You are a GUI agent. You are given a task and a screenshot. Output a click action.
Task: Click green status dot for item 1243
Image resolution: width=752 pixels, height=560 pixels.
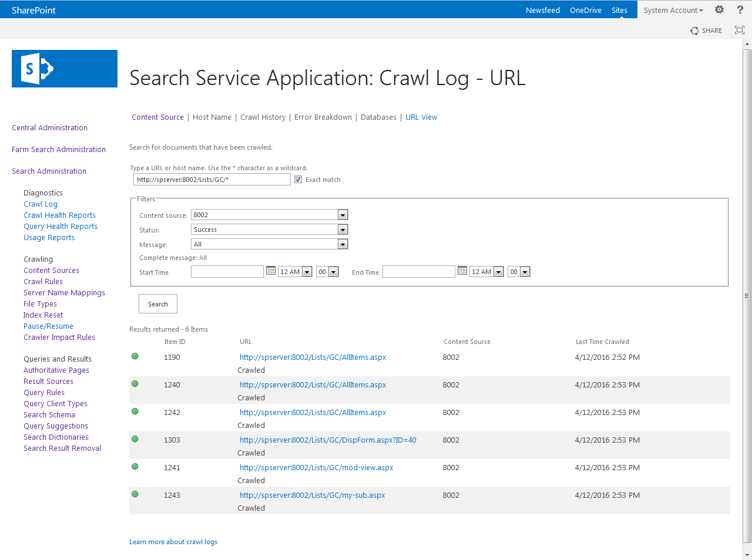point(135,494)
